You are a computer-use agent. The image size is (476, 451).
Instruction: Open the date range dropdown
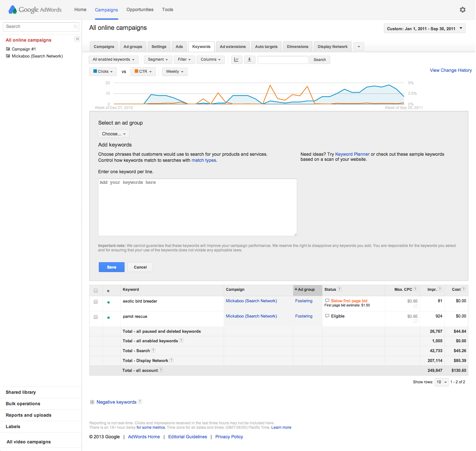[x=425, y=29]
